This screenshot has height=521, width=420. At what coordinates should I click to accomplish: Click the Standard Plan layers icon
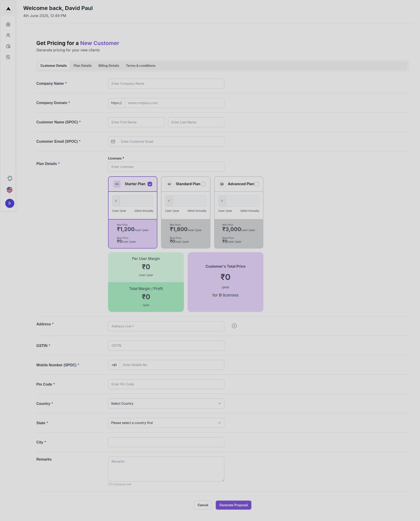point(169,184)
